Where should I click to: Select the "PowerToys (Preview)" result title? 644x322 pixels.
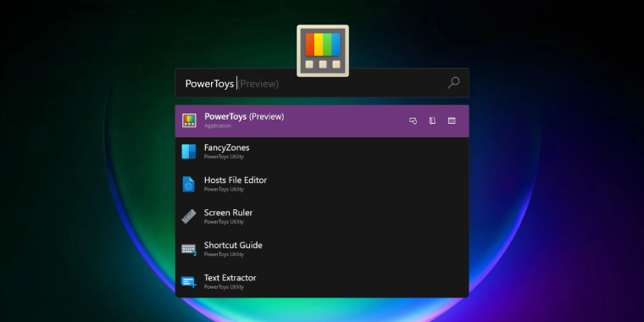click(x=244, y=117)
